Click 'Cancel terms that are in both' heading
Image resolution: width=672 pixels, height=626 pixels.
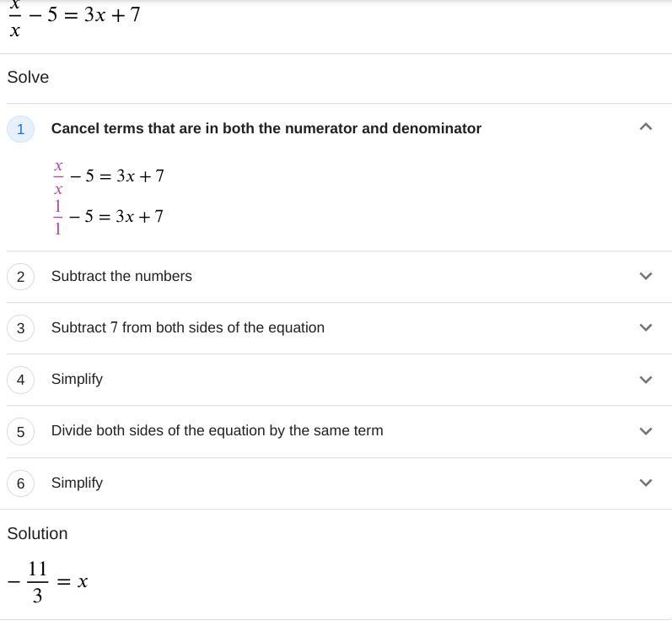pos(266,128)
